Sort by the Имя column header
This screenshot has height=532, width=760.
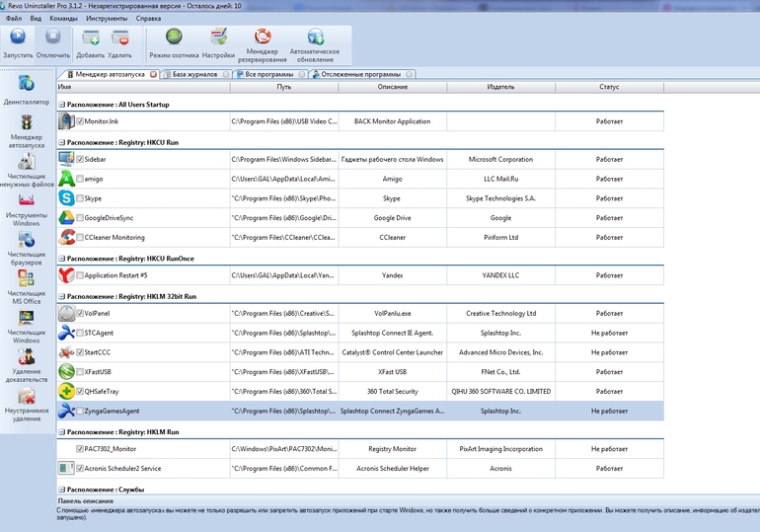pyautogui.click(x=143, y=87)
